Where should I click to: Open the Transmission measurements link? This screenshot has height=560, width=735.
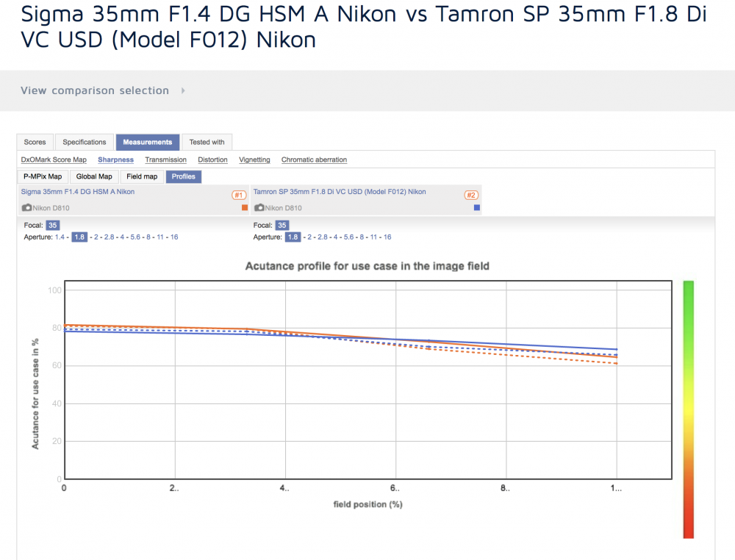pos(165,159)
